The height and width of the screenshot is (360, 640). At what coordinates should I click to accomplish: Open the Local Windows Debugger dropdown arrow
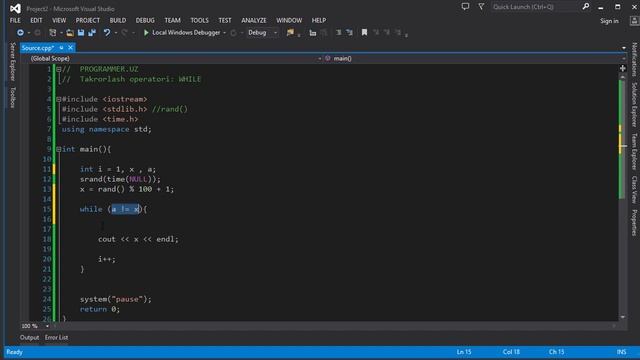click(224, 33)
